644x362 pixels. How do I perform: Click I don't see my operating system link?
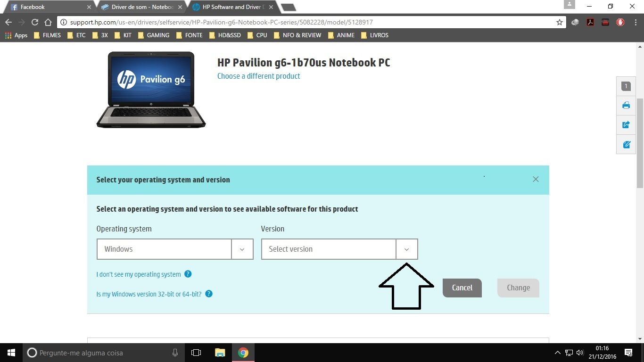(x=139, y=274)
